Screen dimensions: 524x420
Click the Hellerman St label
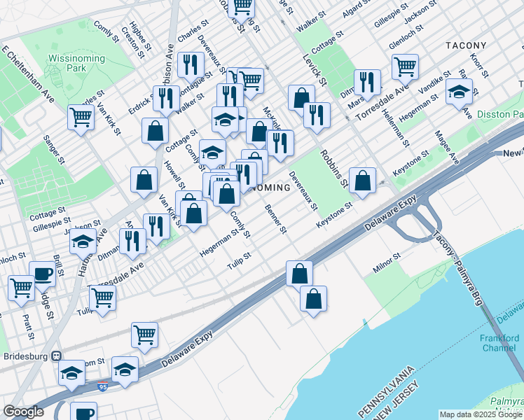[395, 128]
